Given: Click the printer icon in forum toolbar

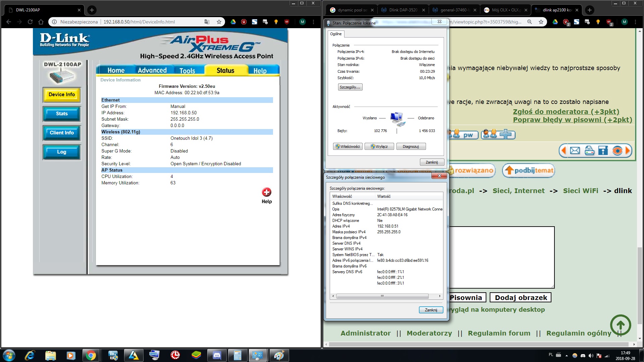Looking at the screenshot, I should point(589,150).
